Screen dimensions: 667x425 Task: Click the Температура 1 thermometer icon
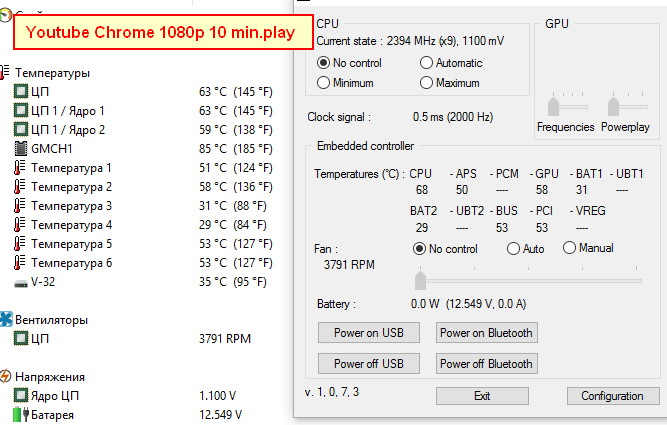pos(19,168)
